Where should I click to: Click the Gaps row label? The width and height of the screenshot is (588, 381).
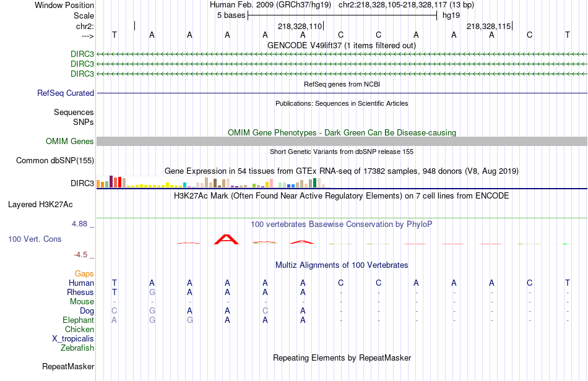click(x=84, y=274)
